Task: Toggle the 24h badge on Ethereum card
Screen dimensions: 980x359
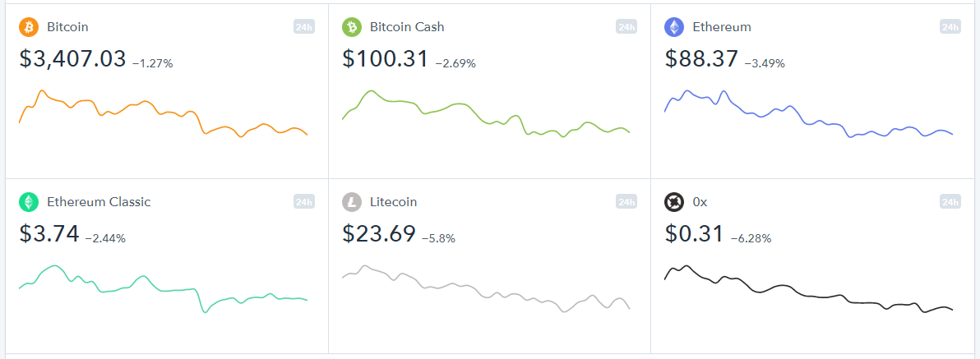Action: pos(950,27)
